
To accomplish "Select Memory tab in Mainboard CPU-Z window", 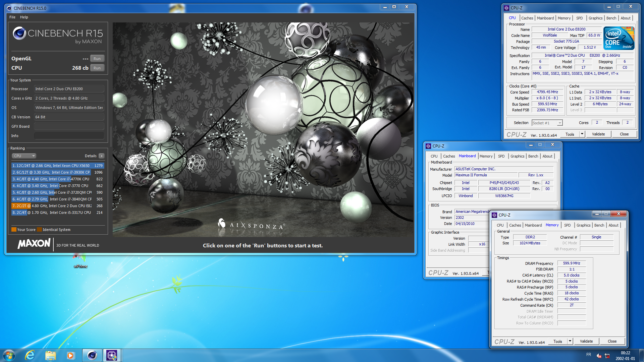I will tap(486, 156).
